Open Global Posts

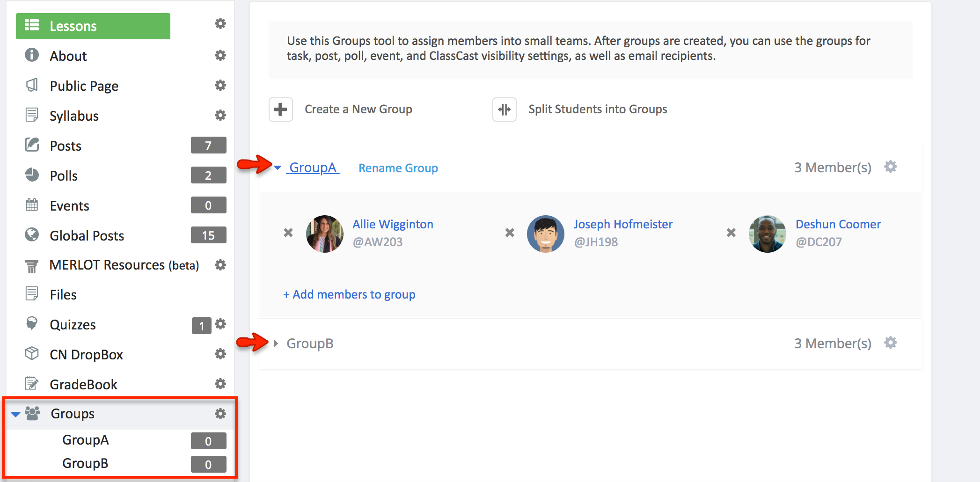tap(87, 236)
